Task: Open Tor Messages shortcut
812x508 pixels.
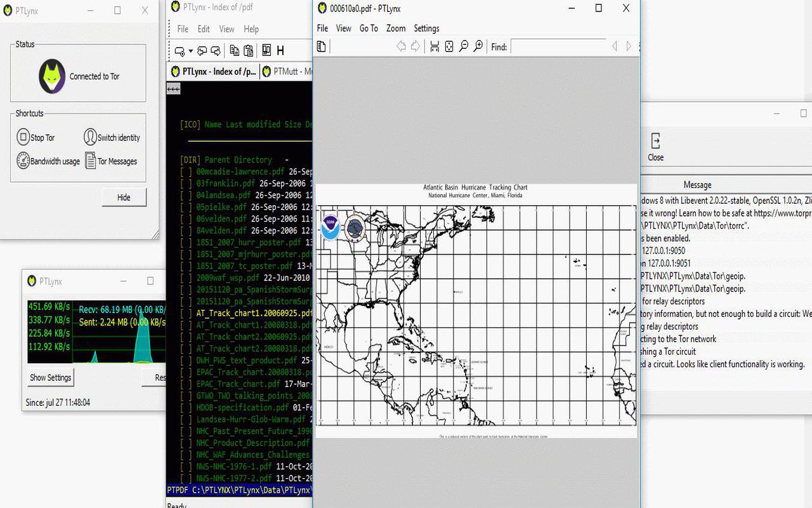Action: click(110, 161)
